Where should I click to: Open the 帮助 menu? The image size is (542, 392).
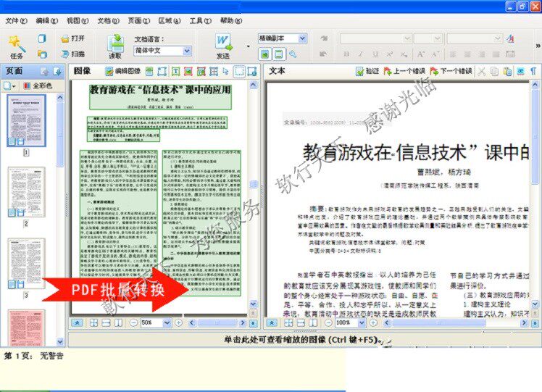231,21
